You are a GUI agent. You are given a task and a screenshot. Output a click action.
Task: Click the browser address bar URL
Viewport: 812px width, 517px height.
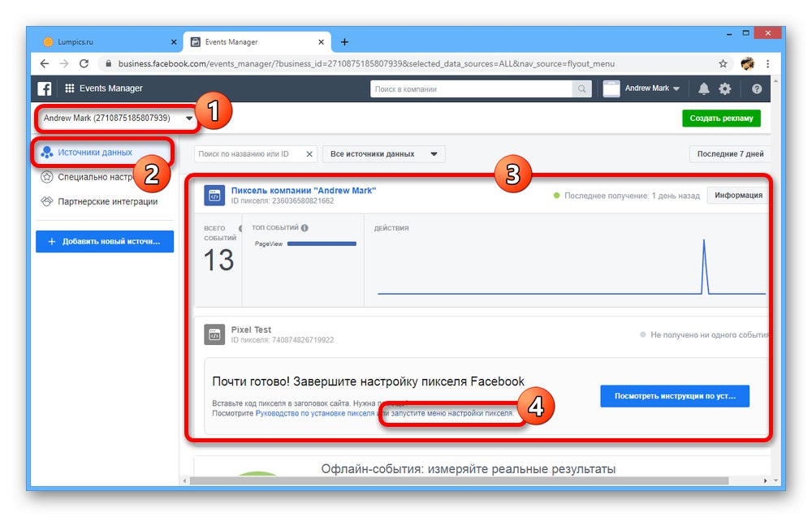click(366, 63)
